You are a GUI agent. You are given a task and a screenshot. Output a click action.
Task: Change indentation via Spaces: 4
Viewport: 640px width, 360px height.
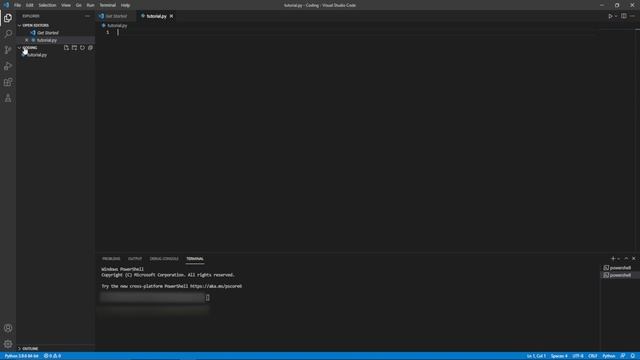click(x=559, y=356)
